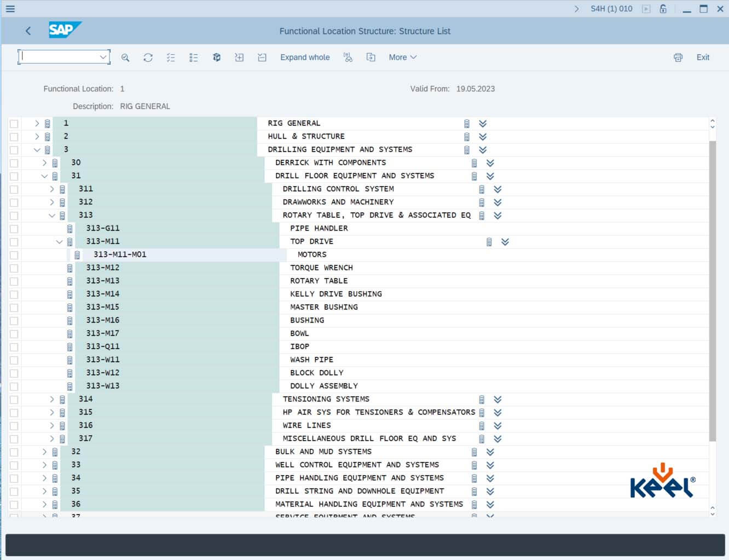729x560 pixels.
Task: Select checkbox for row 313-W13 DOLLY ASSEMBLY
Action: pyautogui.click(x=14, y=386)
